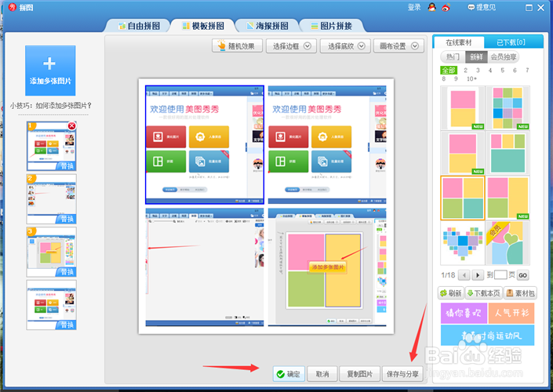Select the top-right collage cell
The width and height of the screenshot is (553, 392).
pyautogui.click(x=327, y=144)
